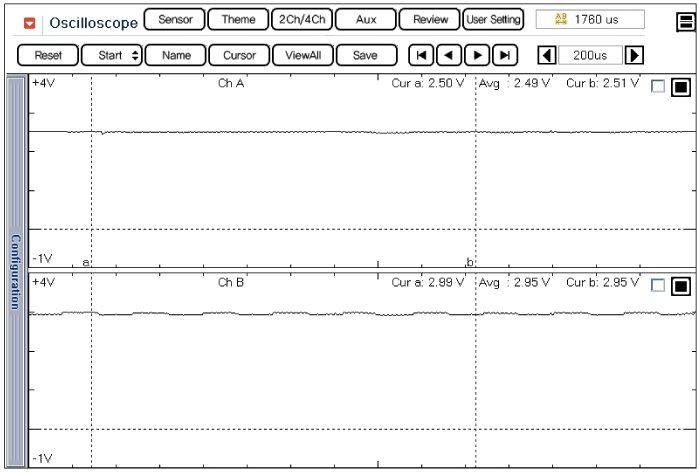Step forward one waveform frame
Image resolution: width=700 pixels, height=473 pixels.
point(479,55)
